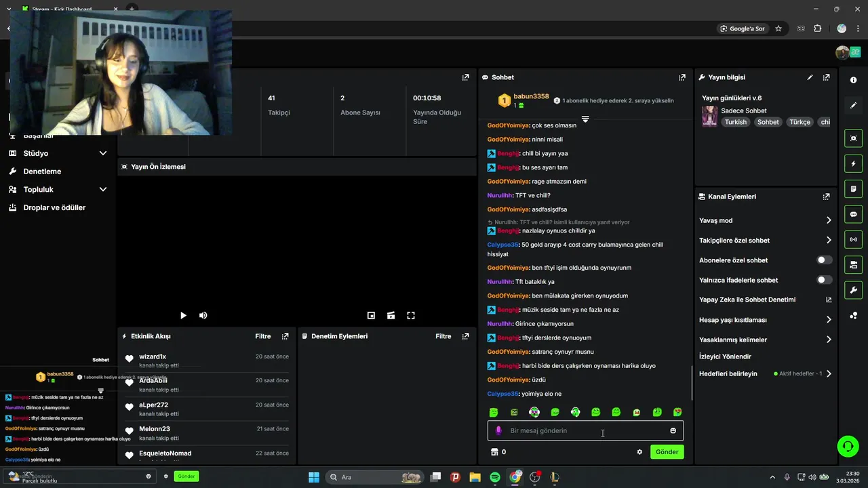Toggle Yalnızca ifadelerle sohbet switch

[824, 280]
